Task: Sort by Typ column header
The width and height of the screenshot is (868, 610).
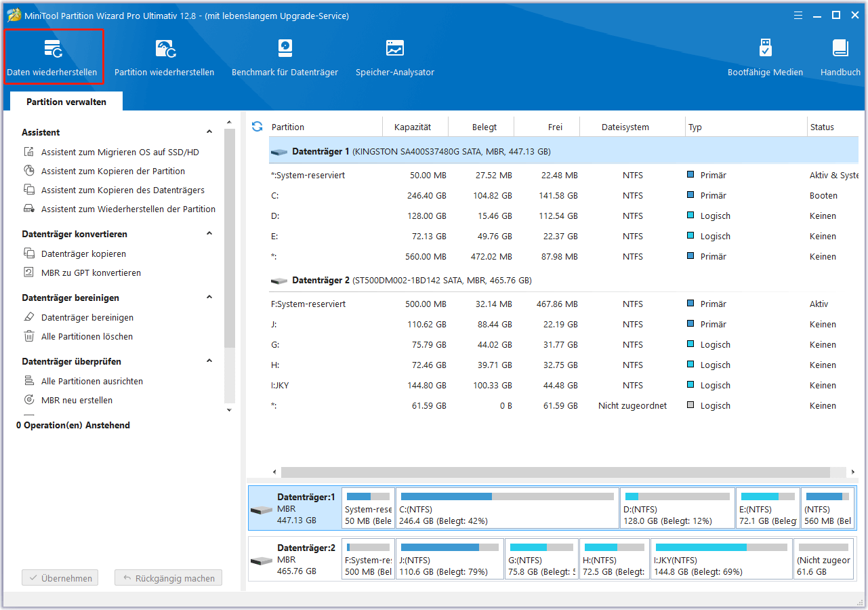Action: click(746, 127)
